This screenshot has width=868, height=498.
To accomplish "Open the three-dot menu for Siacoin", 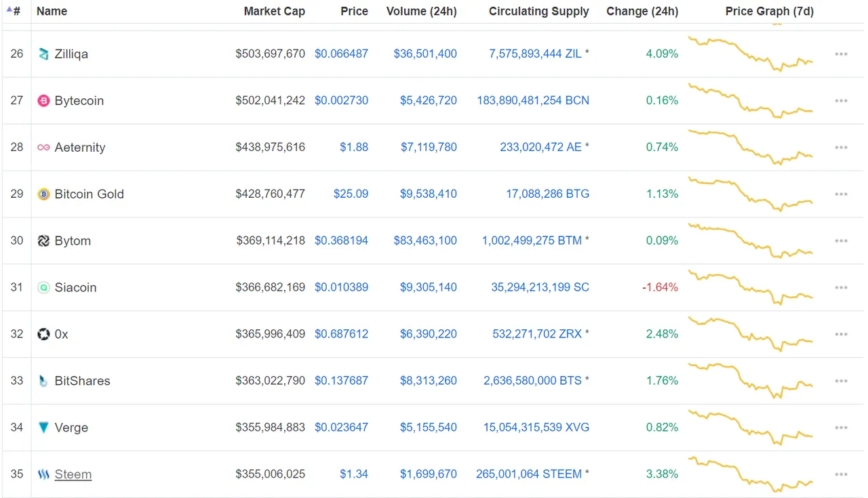I will pyautogui.click(x=842, y=288).
